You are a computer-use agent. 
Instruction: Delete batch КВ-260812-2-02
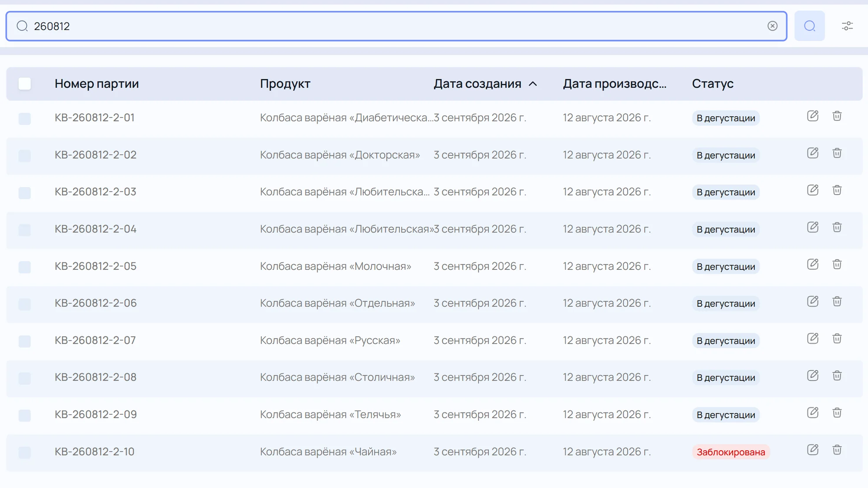coord(837,153)
